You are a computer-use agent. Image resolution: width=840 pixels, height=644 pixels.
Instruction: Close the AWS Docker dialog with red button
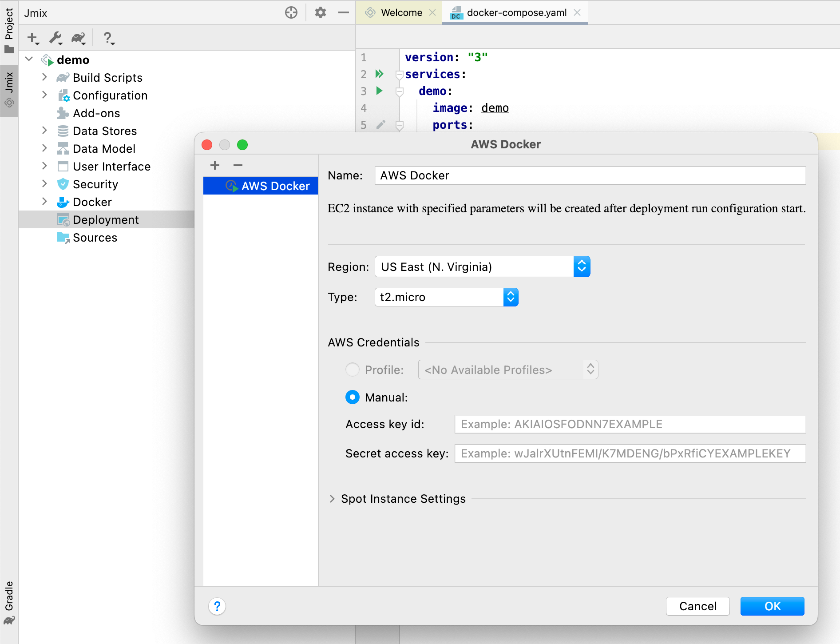[207, 145]
